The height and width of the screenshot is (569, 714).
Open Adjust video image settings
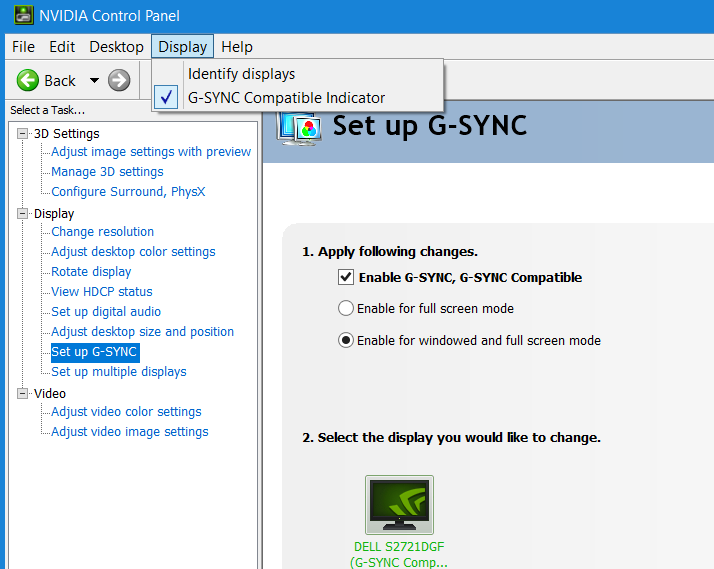[129, 432]
